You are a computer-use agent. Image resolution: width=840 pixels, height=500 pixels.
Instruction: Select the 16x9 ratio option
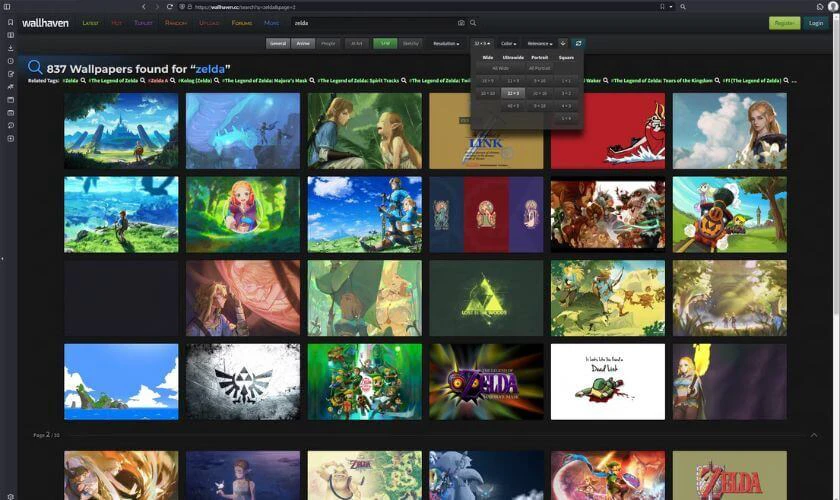click(488, 81)
